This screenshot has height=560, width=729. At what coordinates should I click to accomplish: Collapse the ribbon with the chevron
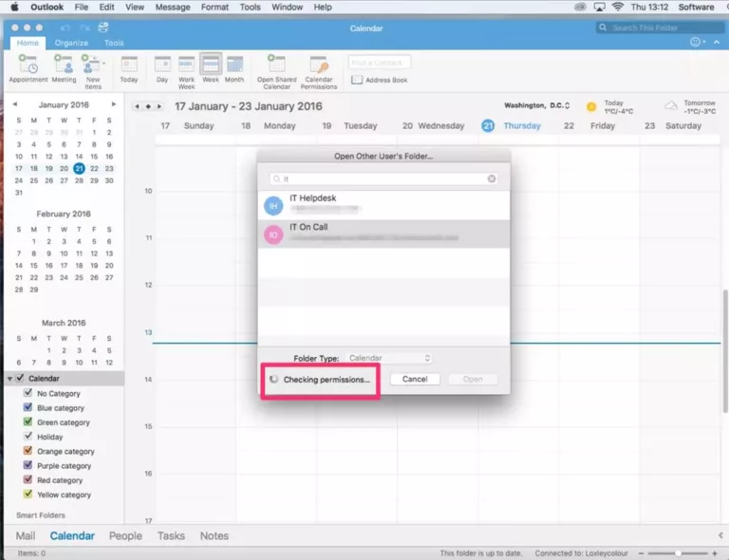click(x=717, y=43)
